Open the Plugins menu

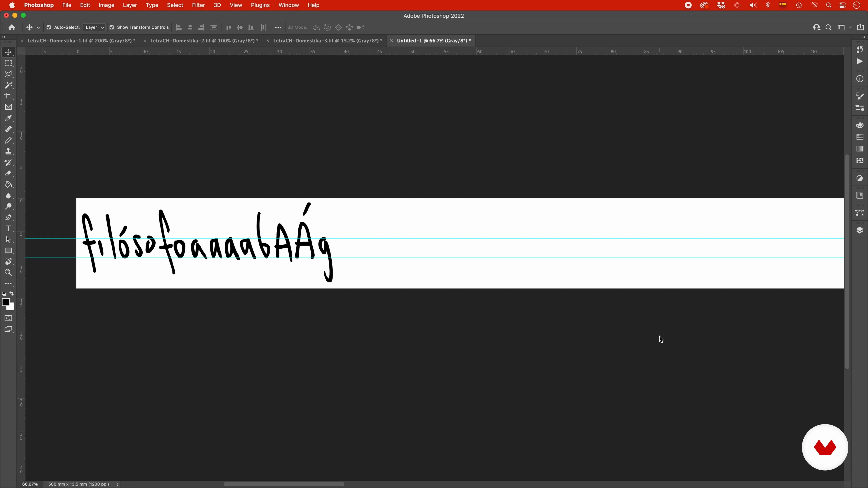(260, 5)
